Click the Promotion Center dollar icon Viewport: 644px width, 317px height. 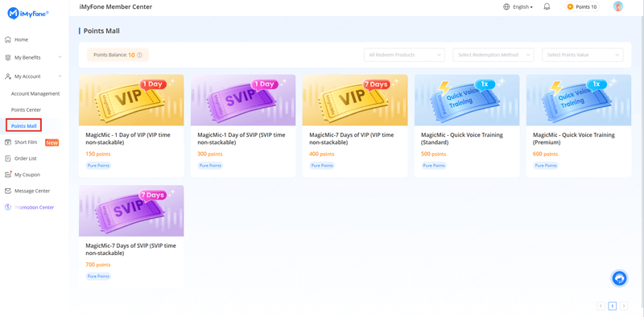coord(7,208)
